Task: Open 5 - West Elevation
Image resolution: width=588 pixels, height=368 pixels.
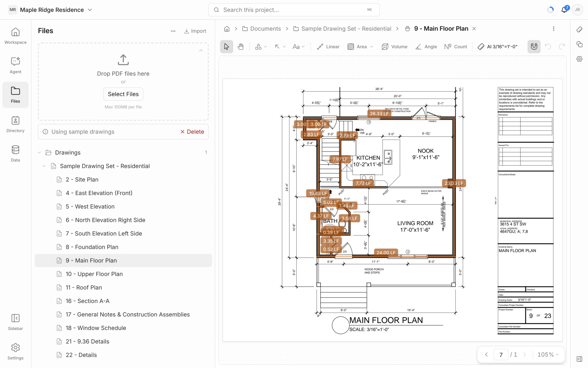Action: pos(123,206)
